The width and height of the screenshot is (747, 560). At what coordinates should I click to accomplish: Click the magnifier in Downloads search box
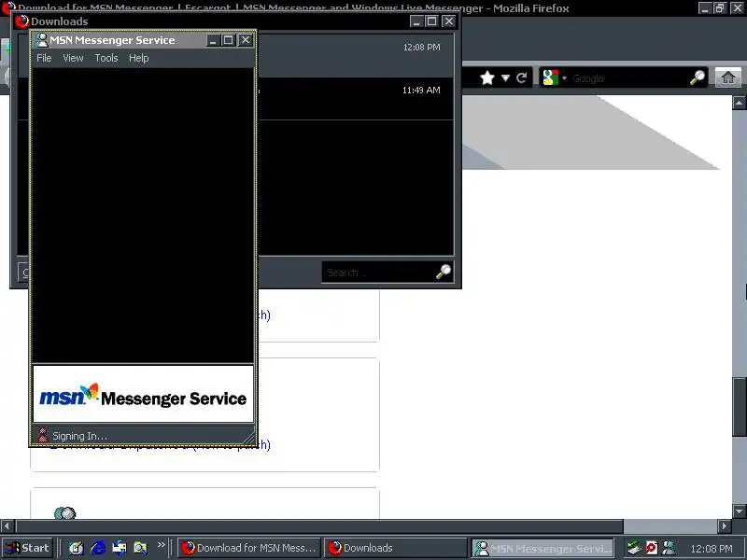444,272
